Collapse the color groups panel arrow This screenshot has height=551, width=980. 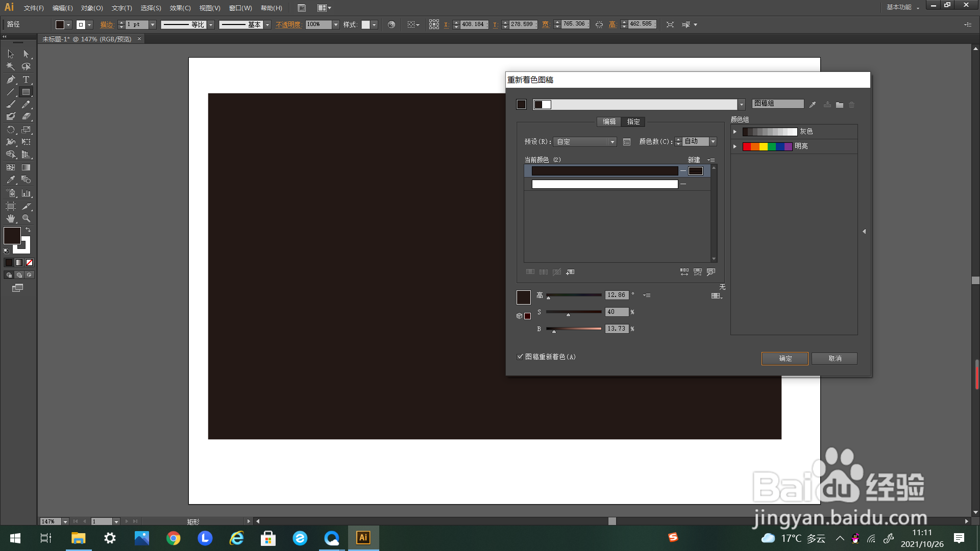coord(864,232)
